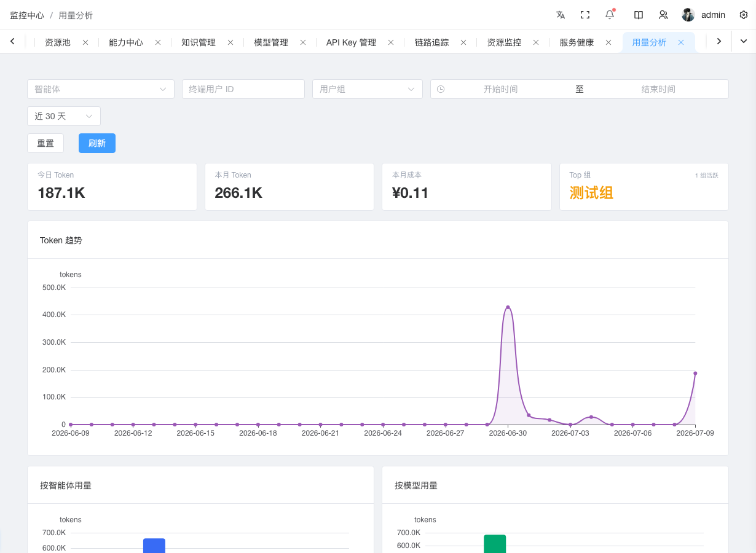Click the 本月 Token value 266.1K
The height and width of the screenshot is (553, 756).
click(x=238, y=193)
